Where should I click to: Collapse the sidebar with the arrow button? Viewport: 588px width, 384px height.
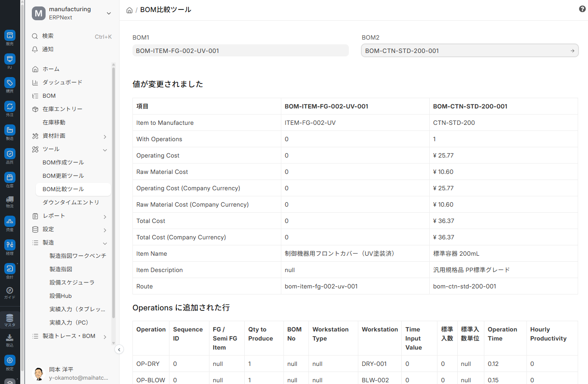pyautogui.click(x=120, y=350)
